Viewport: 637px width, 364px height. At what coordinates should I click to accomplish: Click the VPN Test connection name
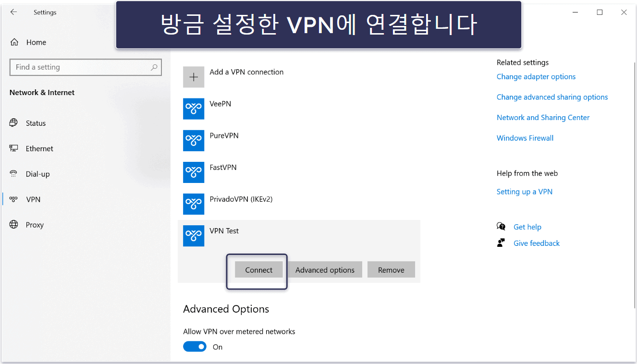click(x=224, y=231)
